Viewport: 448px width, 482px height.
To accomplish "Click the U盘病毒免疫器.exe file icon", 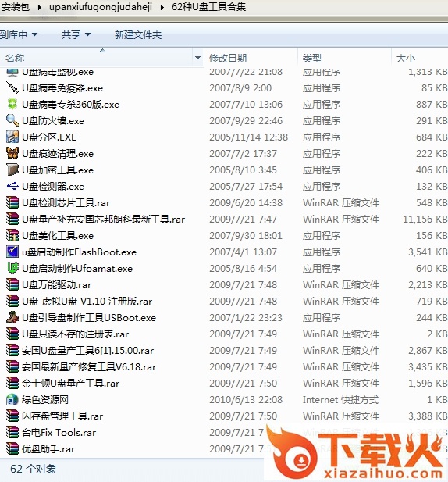I will point(12,88).
